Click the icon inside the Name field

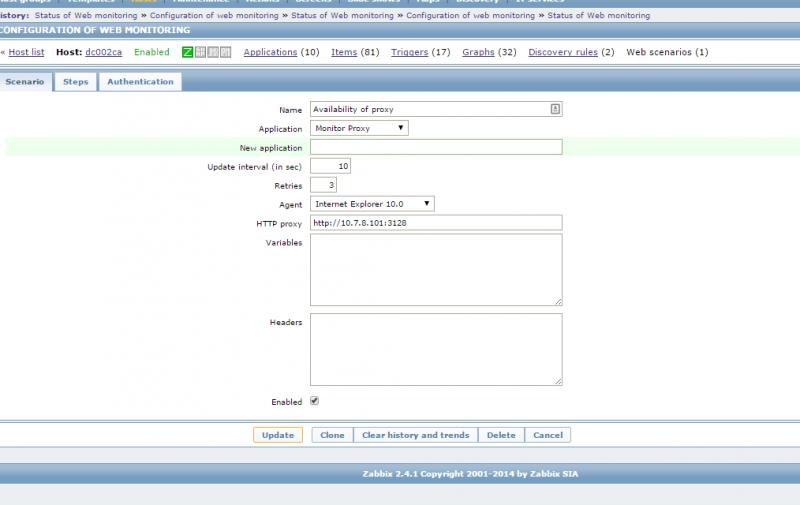point(555,109)
